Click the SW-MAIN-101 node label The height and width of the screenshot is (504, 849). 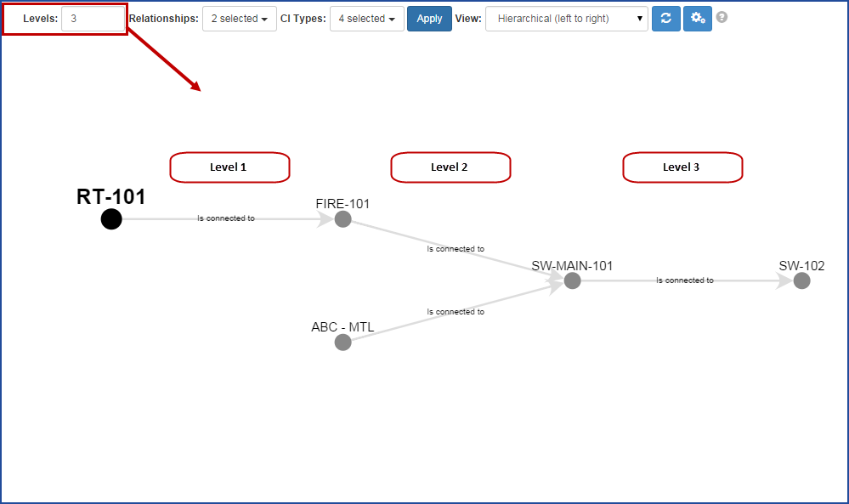tap(571, 266)
